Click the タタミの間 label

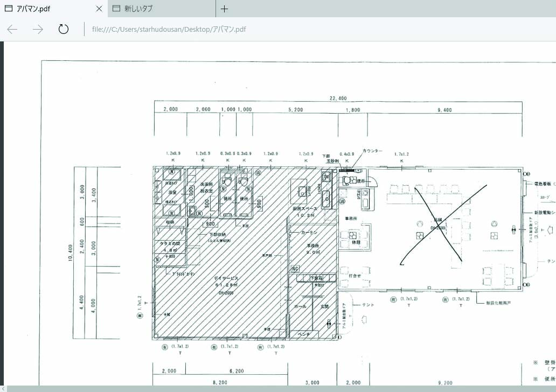click(x=170, y=243)
